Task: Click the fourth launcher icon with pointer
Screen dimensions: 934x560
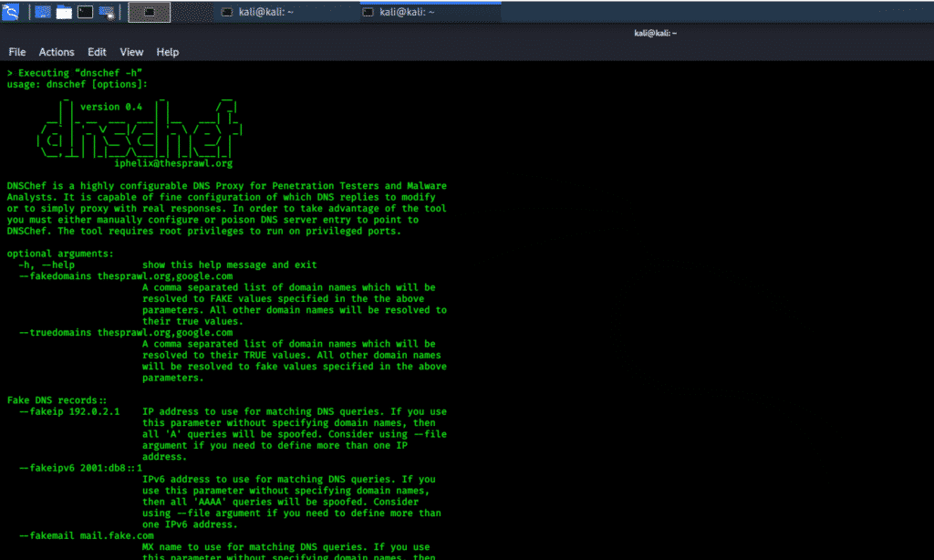Action: coord(107,12)
